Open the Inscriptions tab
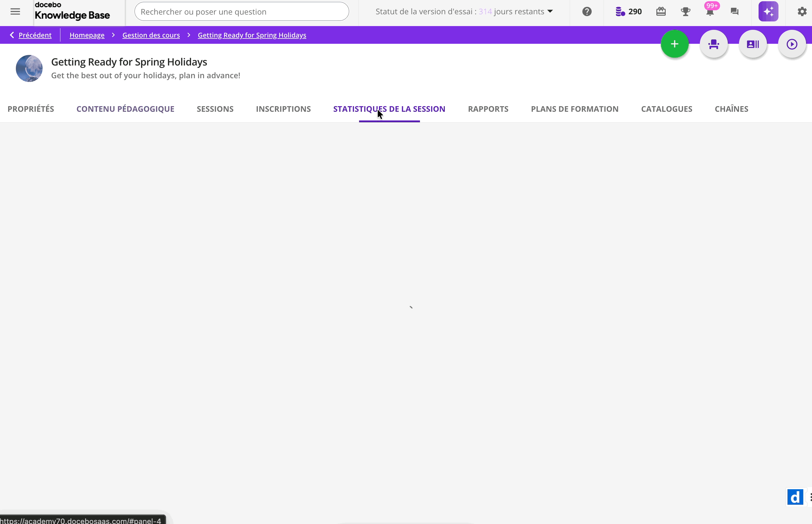The image size is (812, 524). 283,109
